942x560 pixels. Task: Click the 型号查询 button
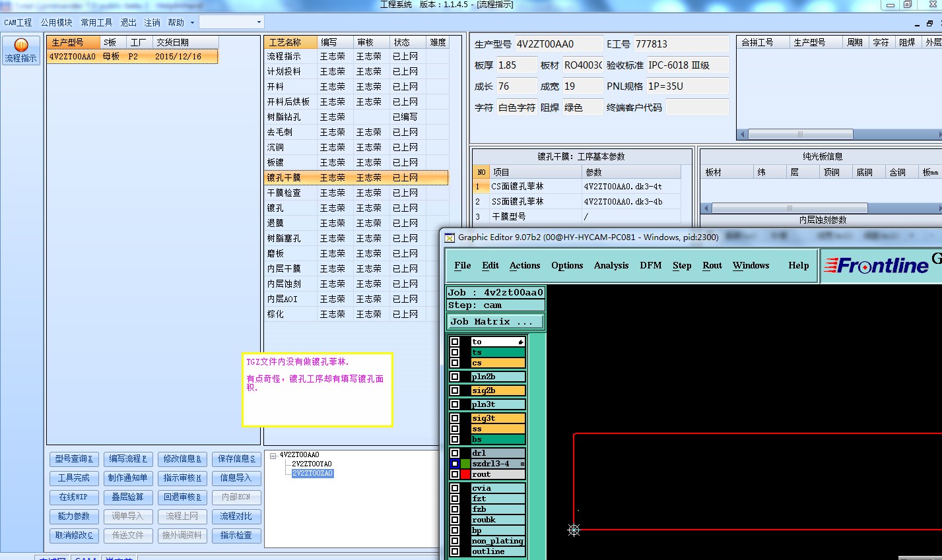click(74, 458)
